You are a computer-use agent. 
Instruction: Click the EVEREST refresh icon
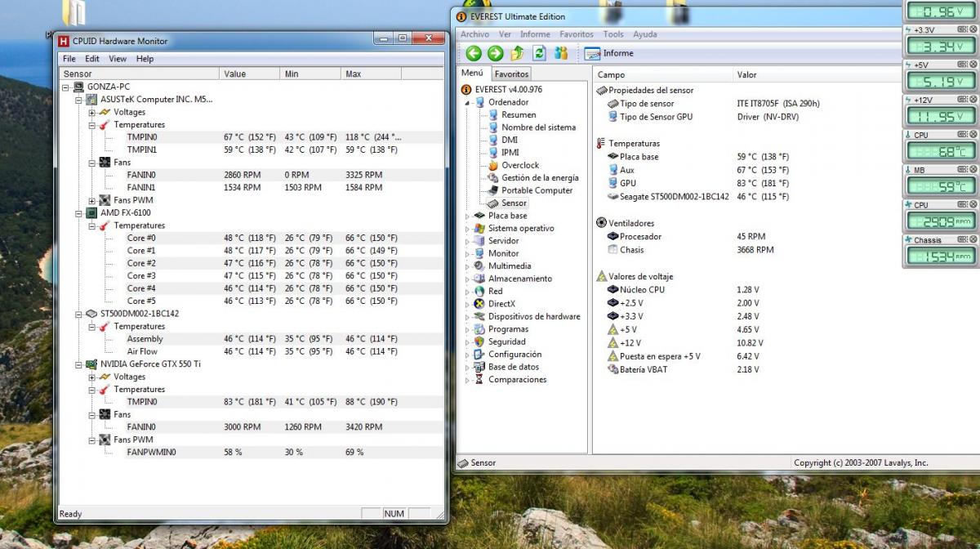(539, 53)
